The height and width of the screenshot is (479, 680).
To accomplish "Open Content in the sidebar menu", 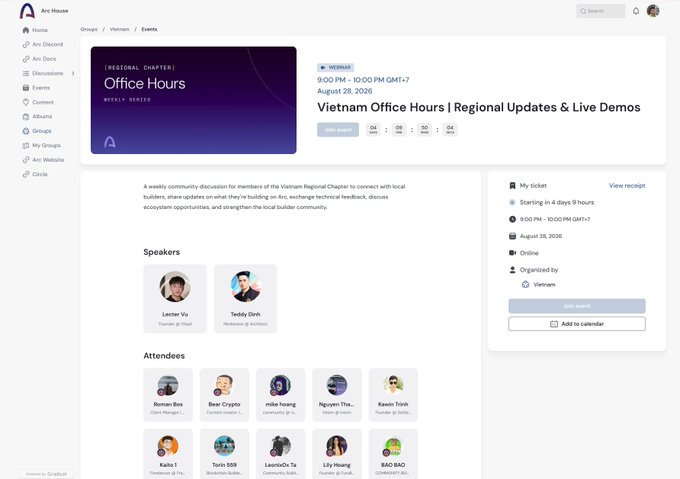I will (x=43, y=102).
